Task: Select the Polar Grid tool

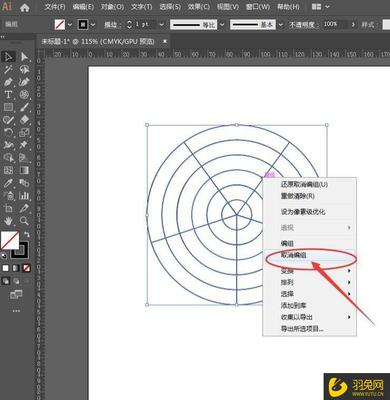Action: [24, 95]
